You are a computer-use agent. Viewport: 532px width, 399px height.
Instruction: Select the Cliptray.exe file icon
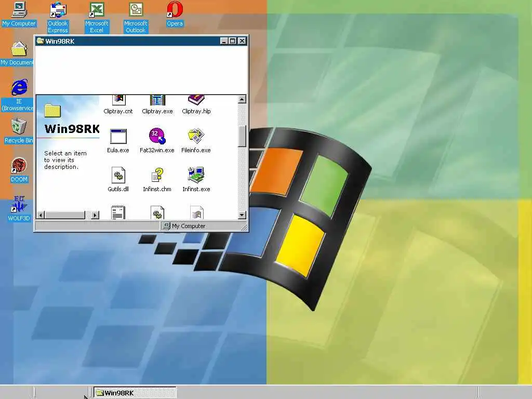157,100
